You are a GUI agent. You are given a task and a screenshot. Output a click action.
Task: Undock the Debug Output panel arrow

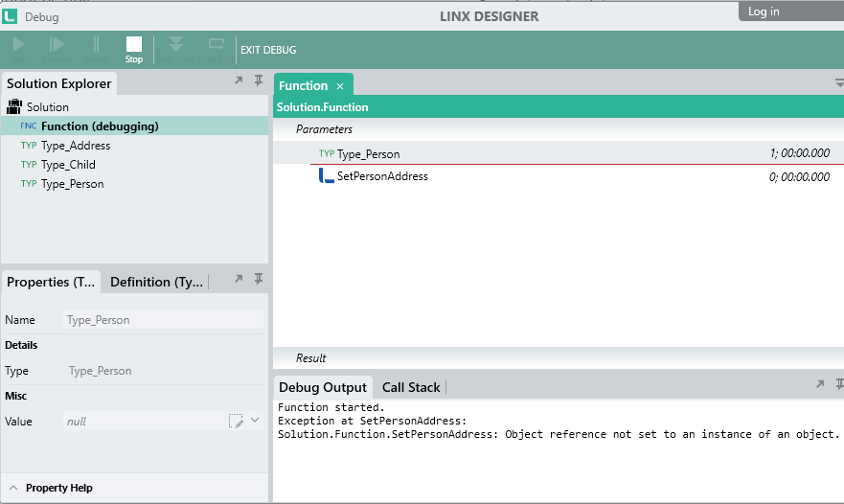(x=820, y=384)
